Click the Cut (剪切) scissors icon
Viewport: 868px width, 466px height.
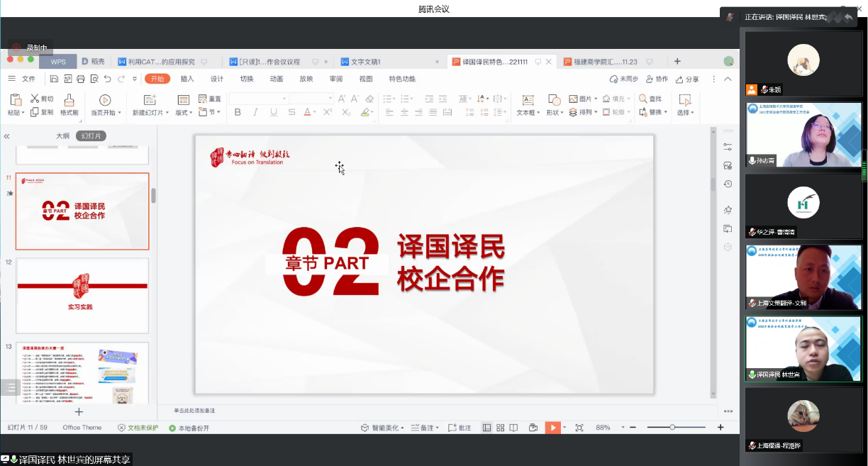(35, 99)
